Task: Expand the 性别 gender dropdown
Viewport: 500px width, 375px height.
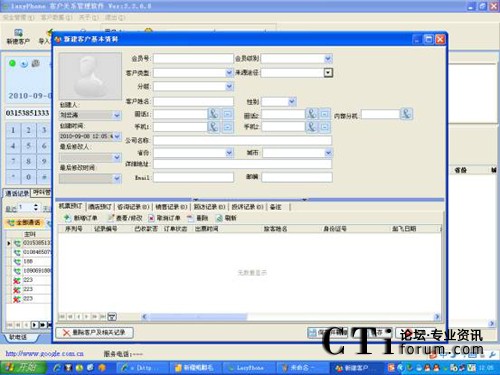Action: coord(292,101)
